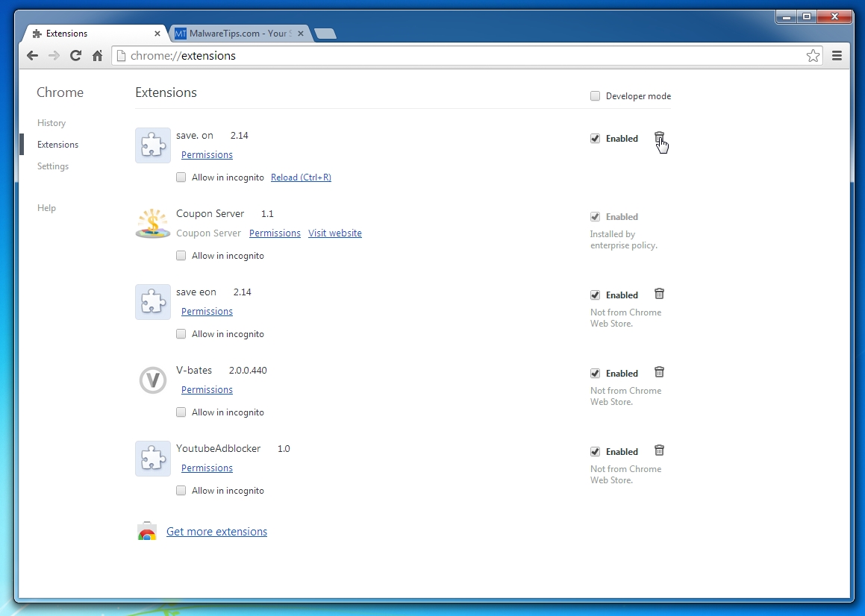Image resolution: width=865 pixels, height=616 pixels.
Task: Click the Get more extensions link
Action: (216, 531)
